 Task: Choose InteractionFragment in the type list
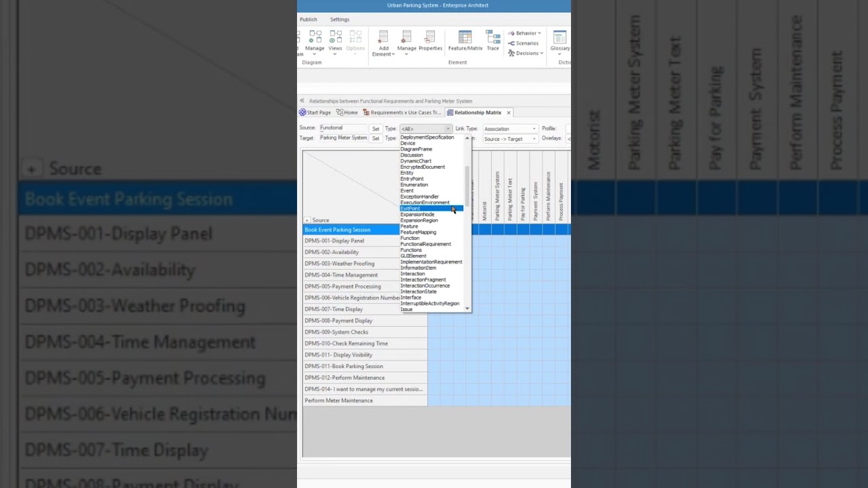tap(423, 280)
